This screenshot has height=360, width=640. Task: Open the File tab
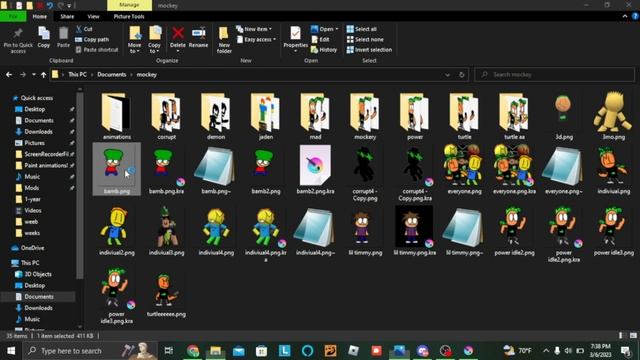13,16
